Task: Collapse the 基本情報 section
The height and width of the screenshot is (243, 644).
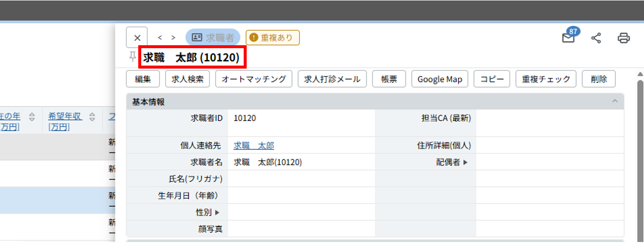Action: (x=615, y=101)
